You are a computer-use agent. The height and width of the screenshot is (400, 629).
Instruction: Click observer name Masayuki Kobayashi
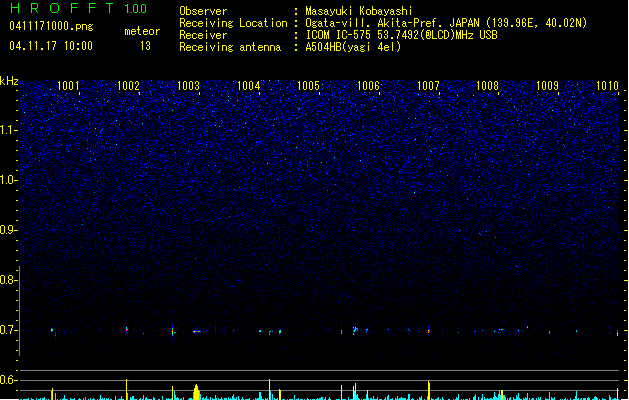click(359, 11)
